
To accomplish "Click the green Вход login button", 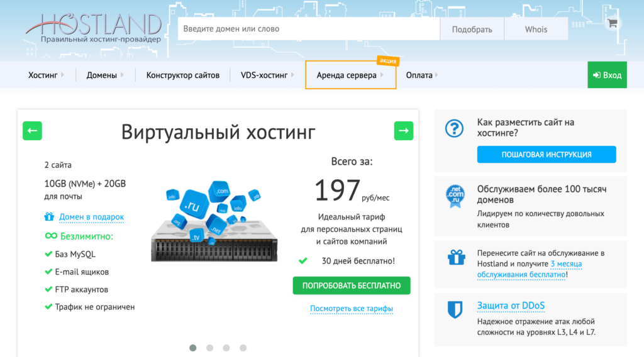I will [607, 75].
